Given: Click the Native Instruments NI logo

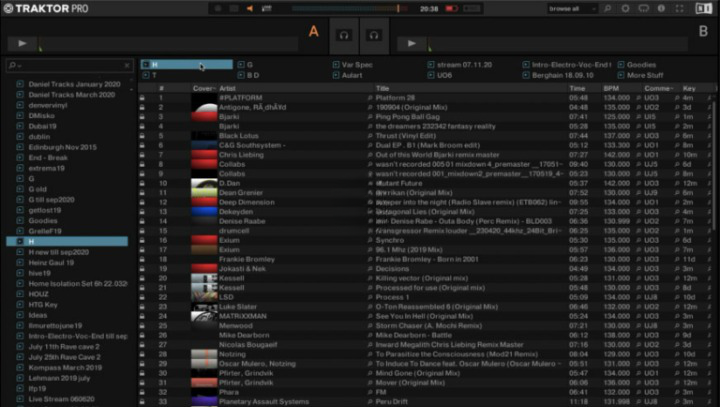Looking at the screenshot, I should (x=703, y=8).
